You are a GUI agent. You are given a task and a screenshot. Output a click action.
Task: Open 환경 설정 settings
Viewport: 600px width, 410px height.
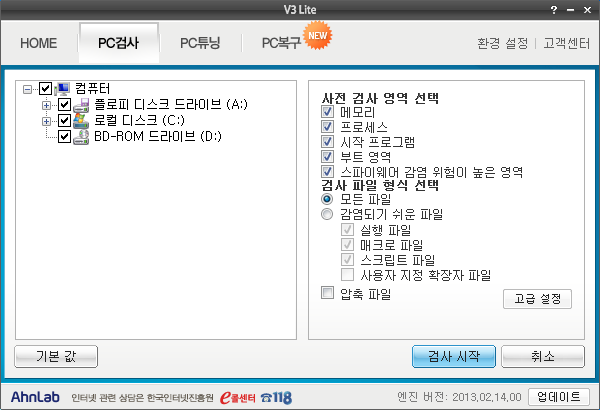[x=502, y=43]
